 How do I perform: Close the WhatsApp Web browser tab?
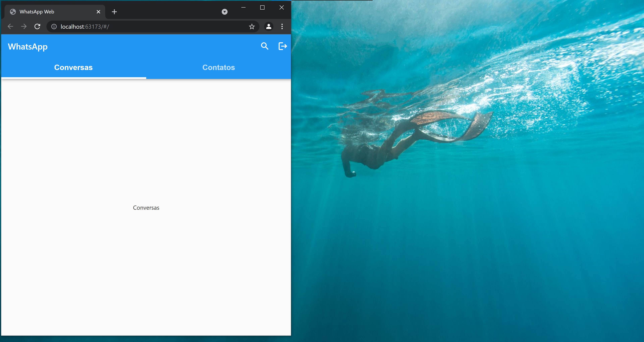[98, 12]
